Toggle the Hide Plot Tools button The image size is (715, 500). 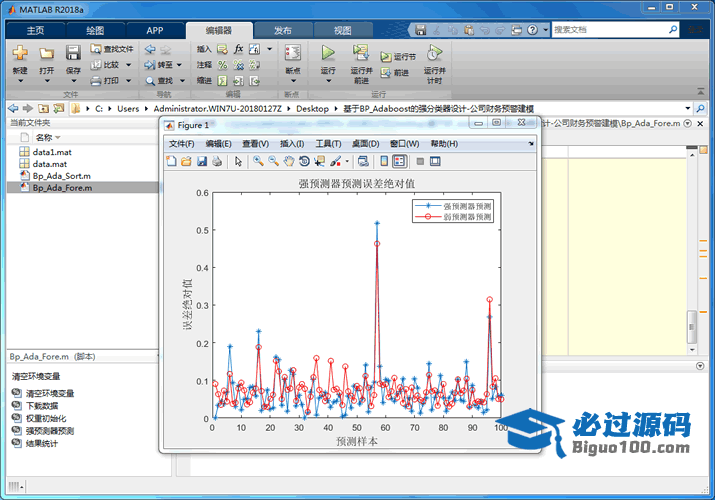tap(420, 161)
